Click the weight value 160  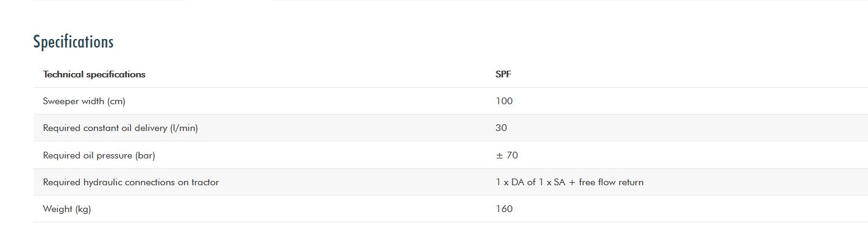point(504,209)
